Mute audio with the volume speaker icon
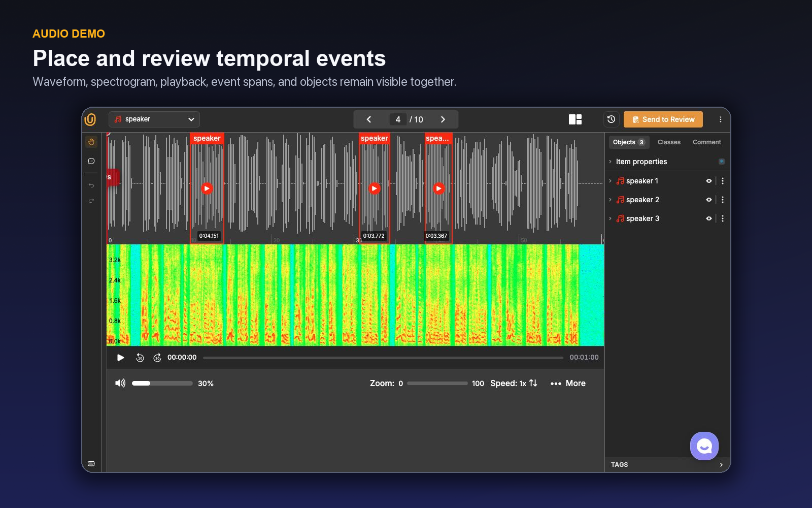This screenshot has height=508, width=812. (120, 383)
